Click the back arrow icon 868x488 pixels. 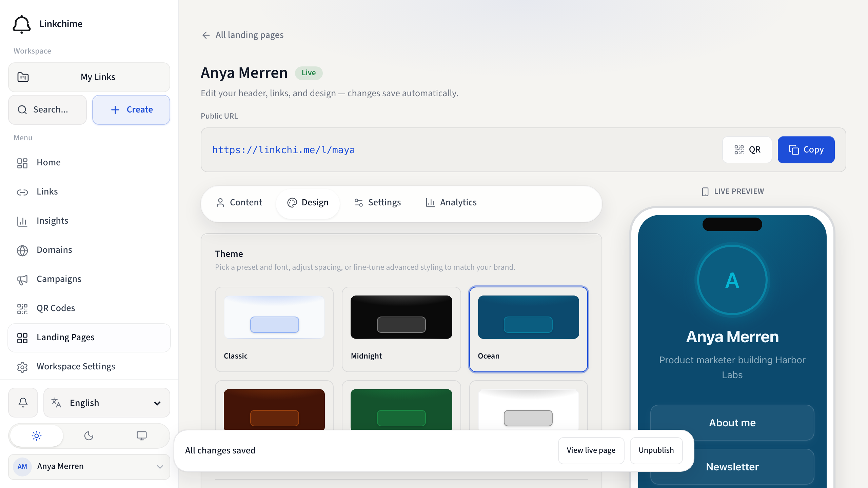click(x=206, y=35)
